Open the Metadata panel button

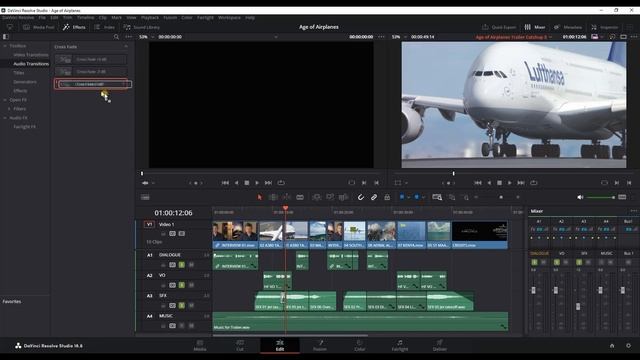click(x=568, y=27)
